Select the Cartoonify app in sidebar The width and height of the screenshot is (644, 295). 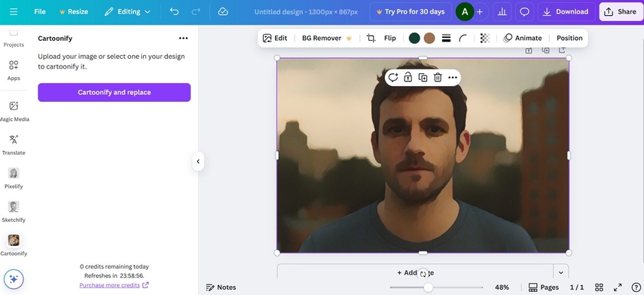[x=14, y=246]
